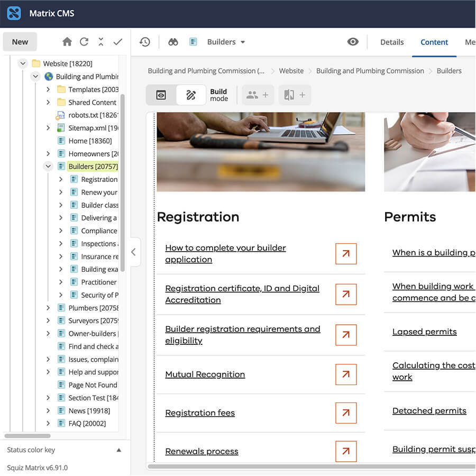Click the New button
Viewport: 476px width, 476px height.
coord(20,42)
